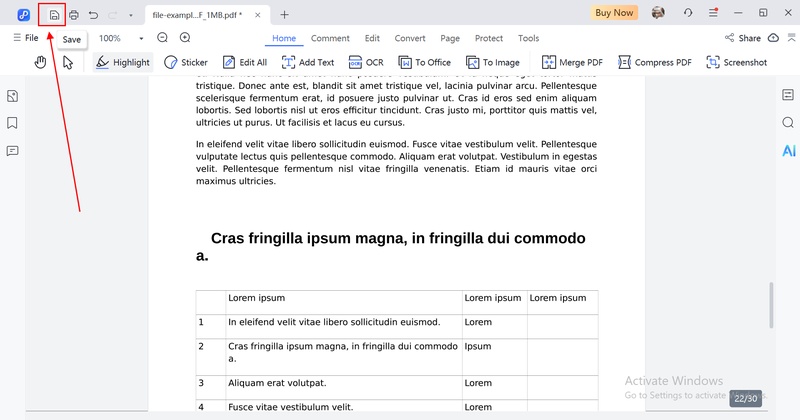Open the thumbnails panel in left sidebar
The width and height of the screenshot is (800, 420).
point(13,96)
